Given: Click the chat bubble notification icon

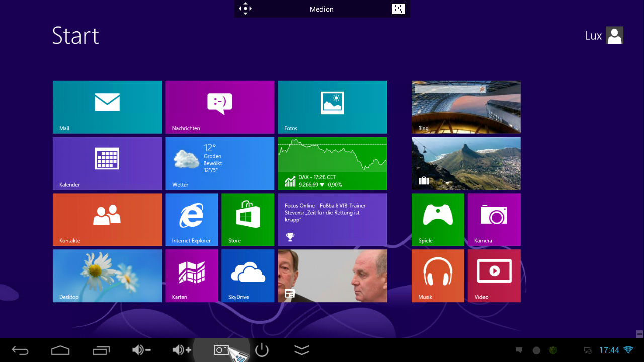Looking at the screenshot, I should [x=520, y=350].
